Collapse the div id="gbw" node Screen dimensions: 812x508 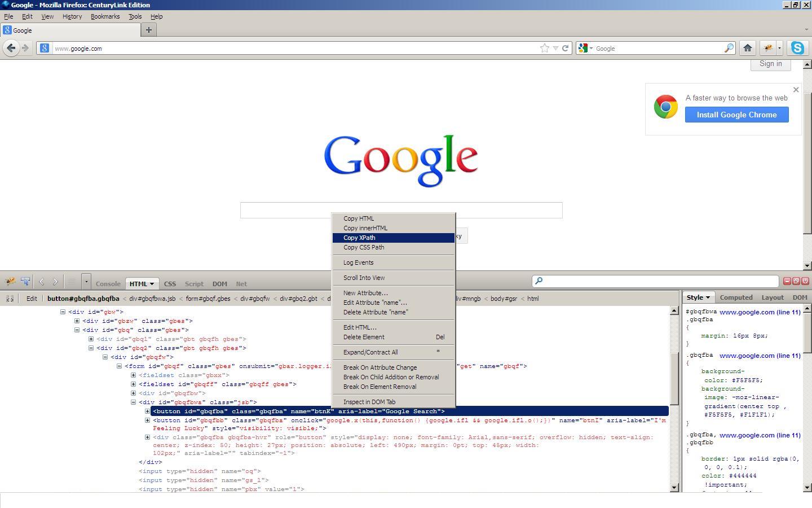[63, 312]
